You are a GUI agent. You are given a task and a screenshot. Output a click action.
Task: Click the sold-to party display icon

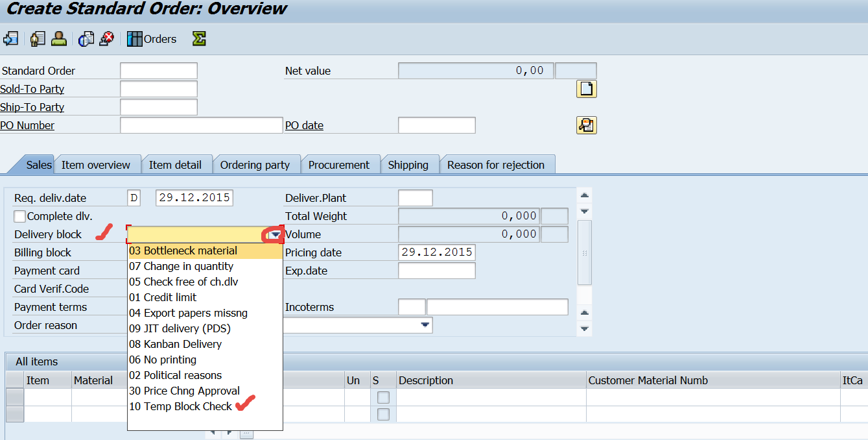[38, 39]
